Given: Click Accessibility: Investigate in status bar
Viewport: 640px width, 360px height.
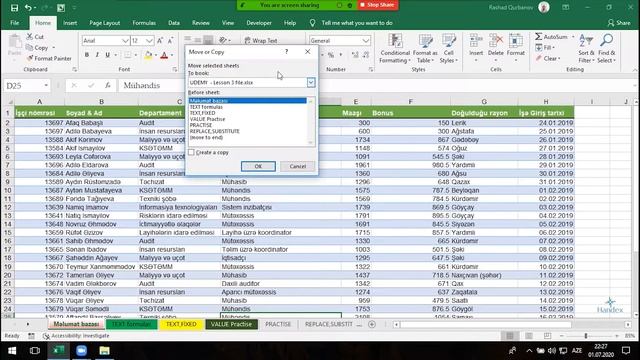Looking at the screenshot, I should click(x=76, y=336).
